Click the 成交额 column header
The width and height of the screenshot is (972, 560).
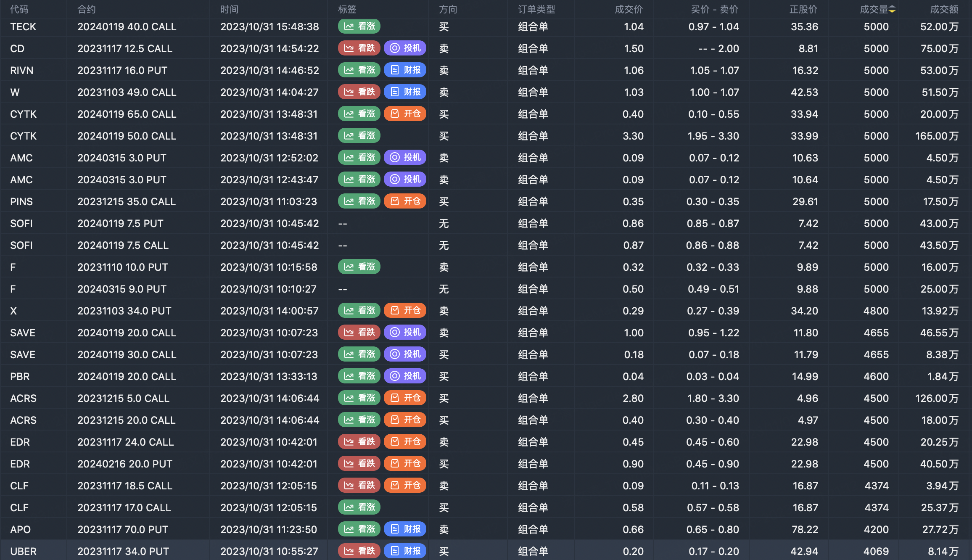(944, 9)
